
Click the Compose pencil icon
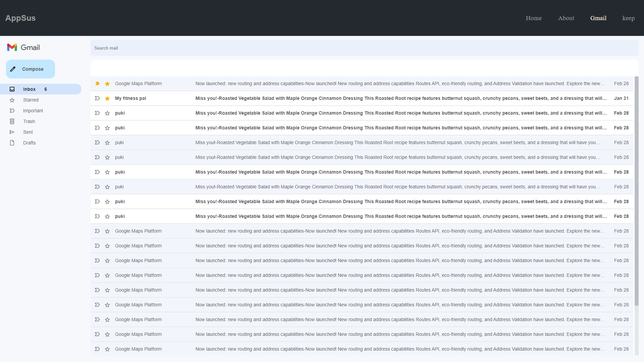click(13, 69)
